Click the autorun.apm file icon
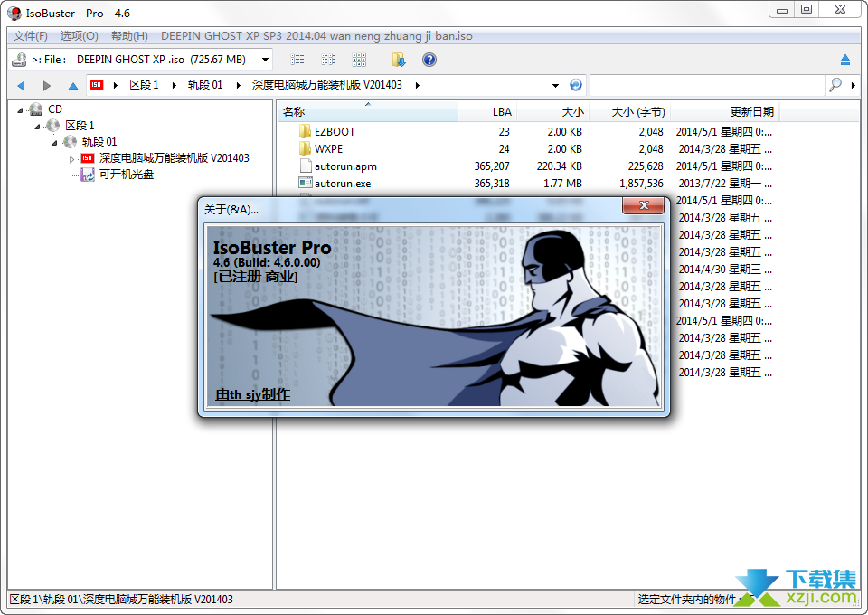 point(305,166)
